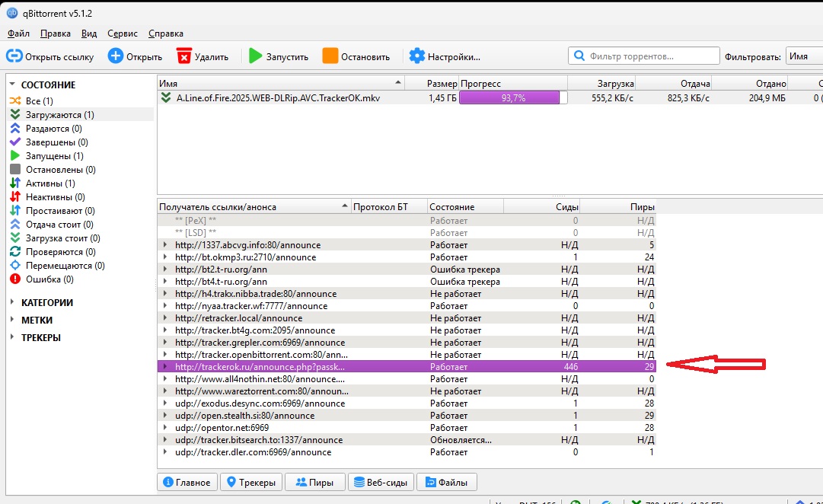The height and width of the screenshot is (504, 823).
Task: Open Settings via the gear icon
Action: [416, 56]
